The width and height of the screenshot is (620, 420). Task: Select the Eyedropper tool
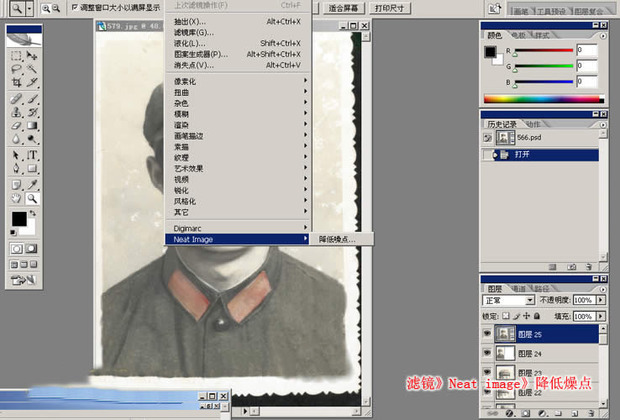pyautogui.click(x=33, y=185)
